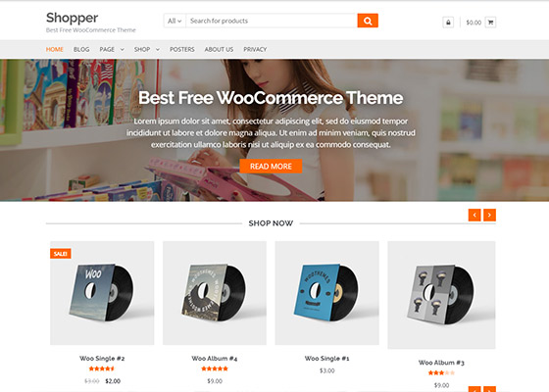
Task: Open the account lock icon
Action: pos(448,23)
